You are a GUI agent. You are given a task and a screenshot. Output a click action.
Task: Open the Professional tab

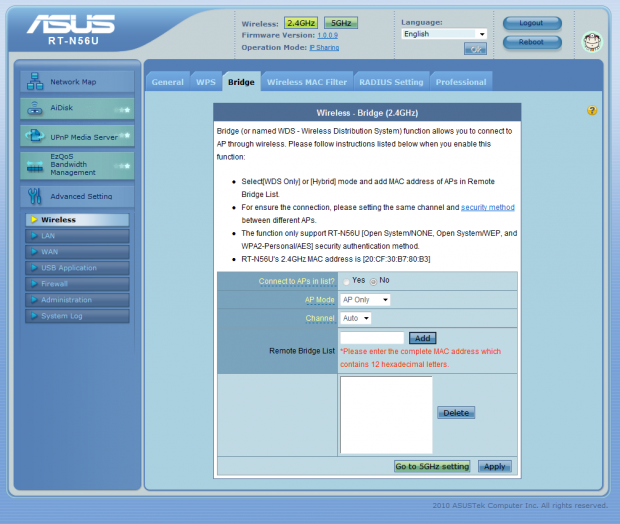461,82
